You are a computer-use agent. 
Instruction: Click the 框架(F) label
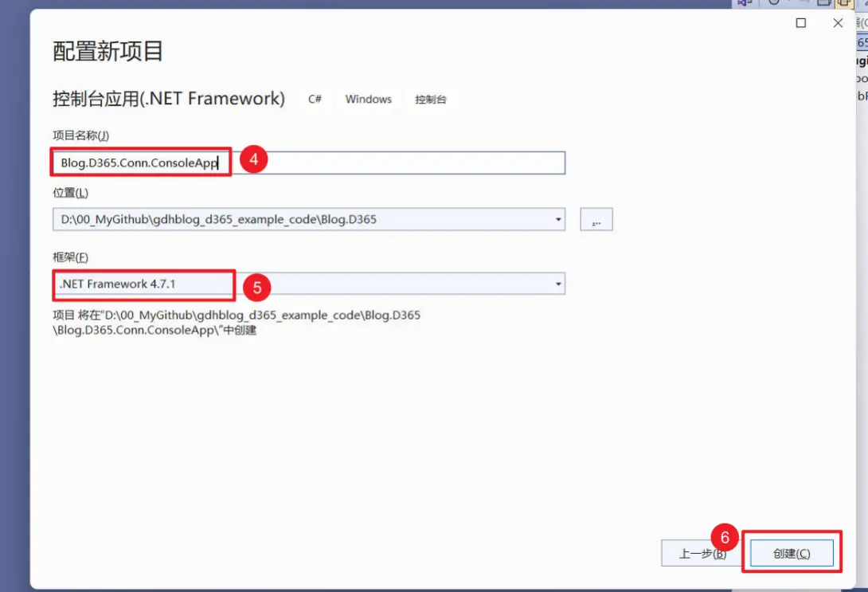pyautogui.click(x=70, y=257)
